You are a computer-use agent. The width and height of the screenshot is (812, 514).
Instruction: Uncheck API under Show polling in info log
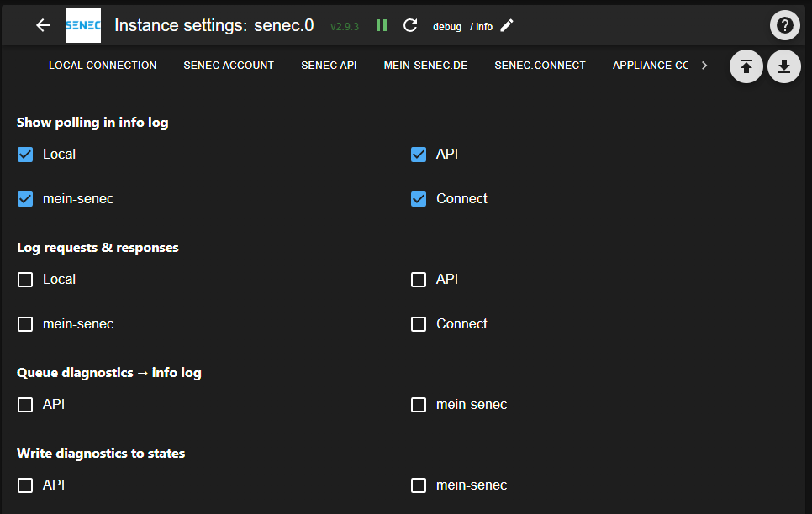pos(419,155)
